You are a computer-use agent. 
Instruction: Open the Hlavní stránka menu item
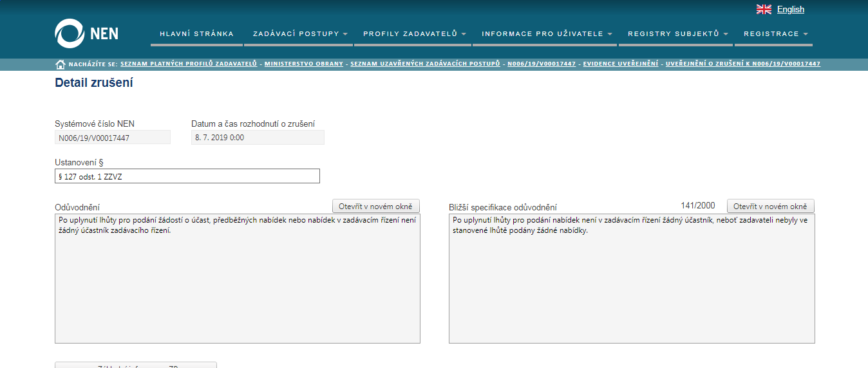(x=196, y=34)
